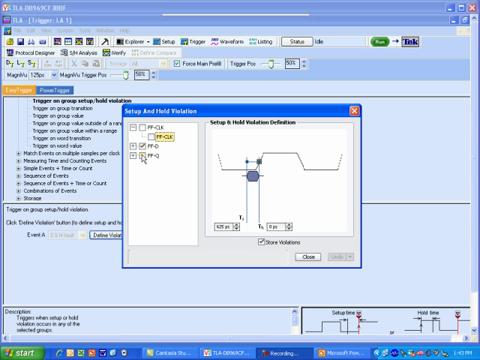480x360 pixels.
Task: Expand the Storage node
Action: 19,198
